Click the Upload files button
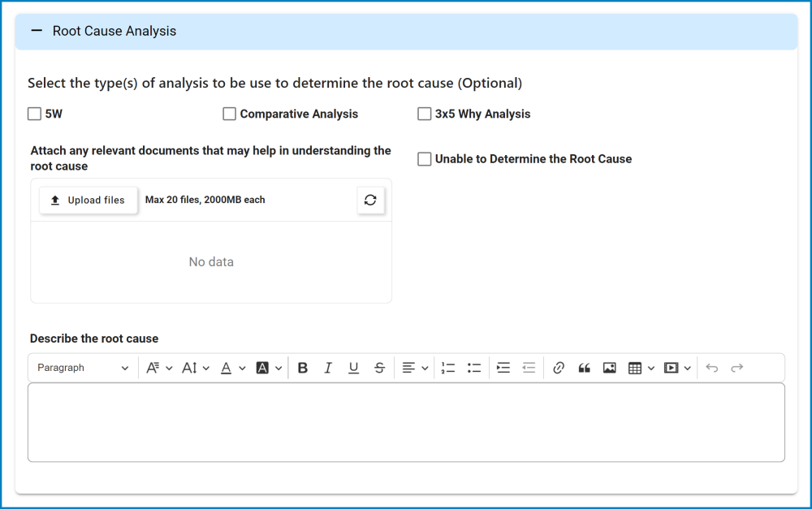The width and height of the screenshot is (812, 509). (88, 200)
